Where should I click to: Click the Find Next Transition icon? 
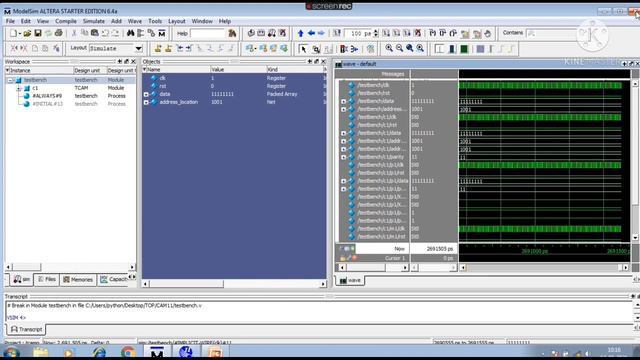click(x=189, y=49)
